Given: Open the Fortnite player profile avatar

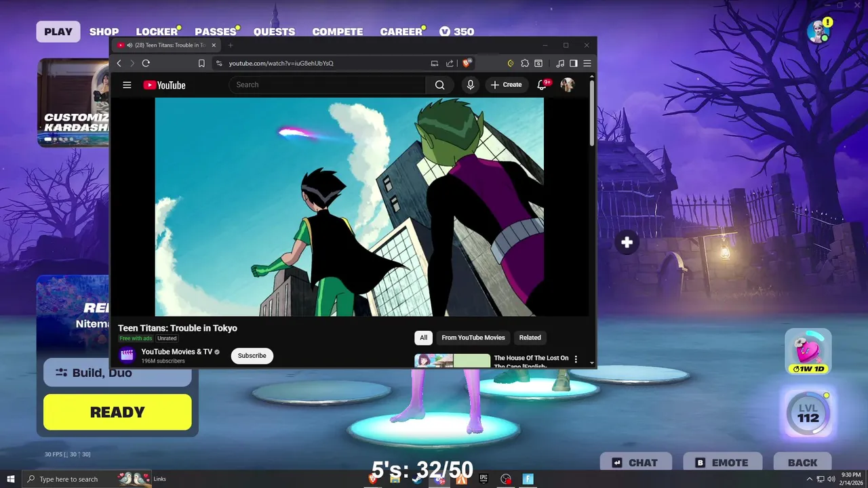Looking at the screenshot, I should (x=818, y=31).
